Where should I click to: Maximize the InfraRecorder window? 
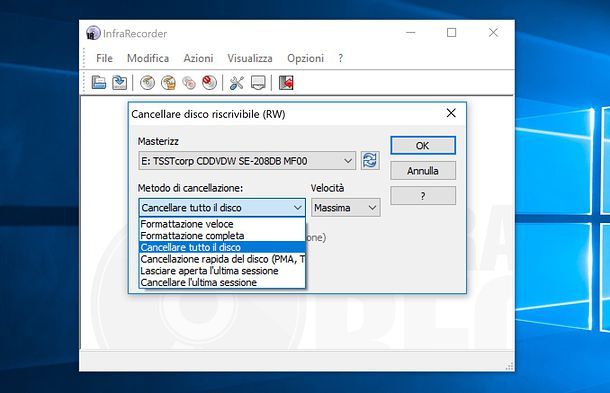point(452,33)
